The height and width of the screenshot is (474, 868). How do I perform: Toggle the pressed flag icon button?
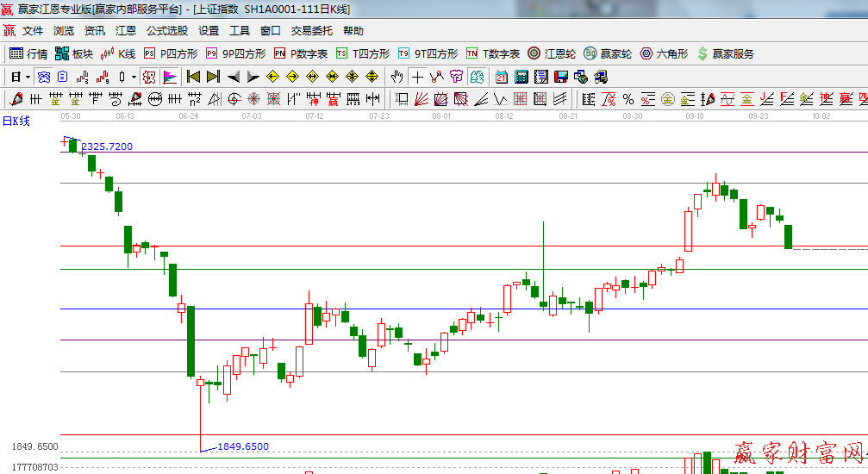(x=169, y=77)
